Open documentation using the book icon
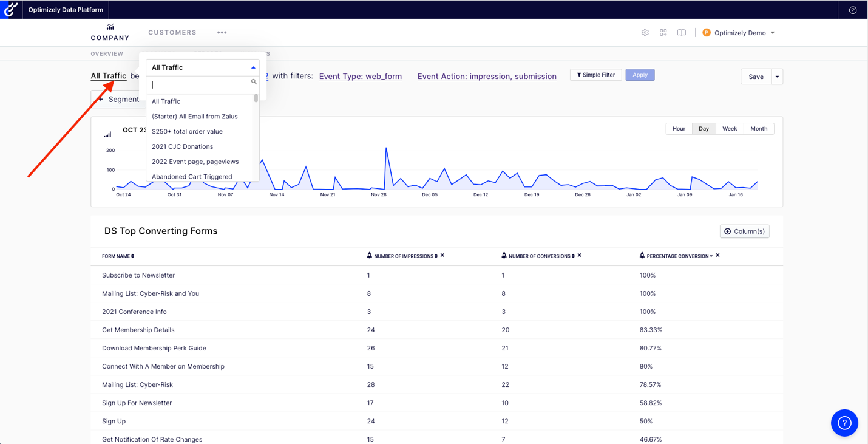Screen dimensions: 868x444 click(x=681, y=32)
